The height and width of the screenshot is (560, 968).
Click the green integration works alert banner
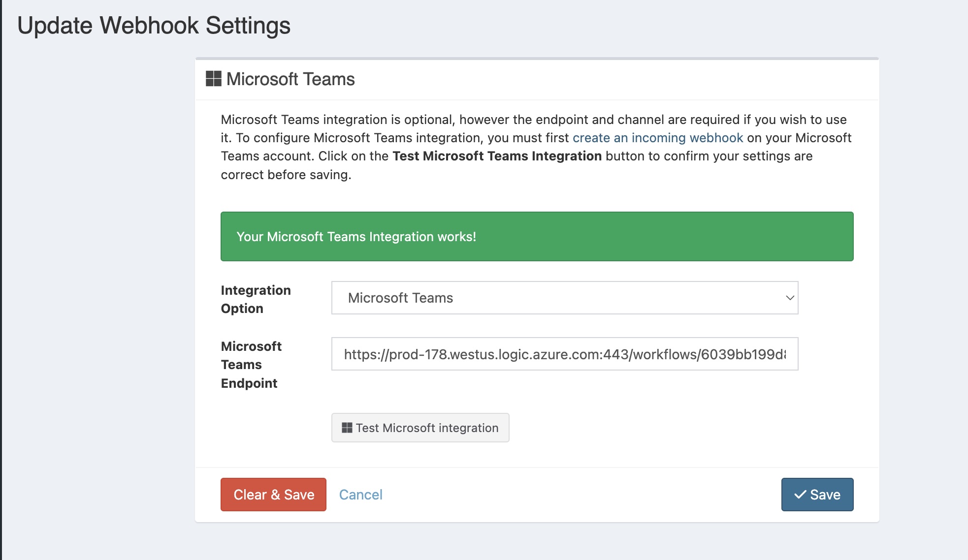click(x=537, y=236)
